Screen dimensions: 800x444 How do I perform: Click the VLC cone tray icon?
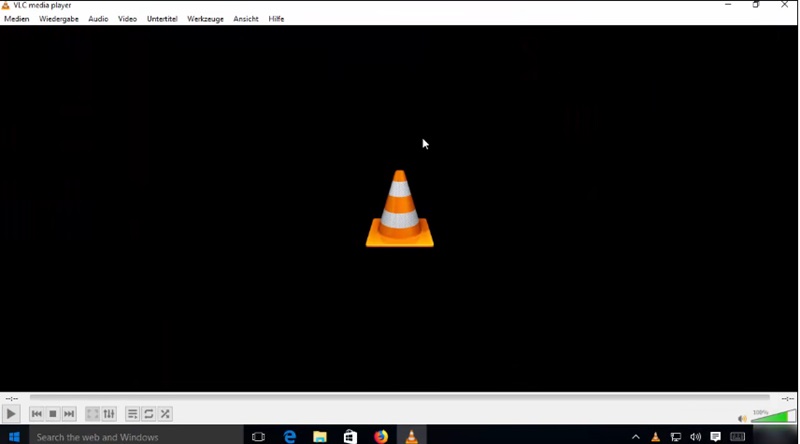[x=656, y=437]
